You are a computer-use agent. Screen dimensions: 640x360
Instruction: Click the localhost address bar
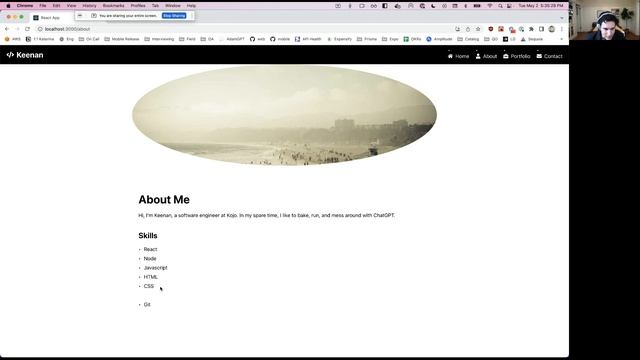click(245, 29)
